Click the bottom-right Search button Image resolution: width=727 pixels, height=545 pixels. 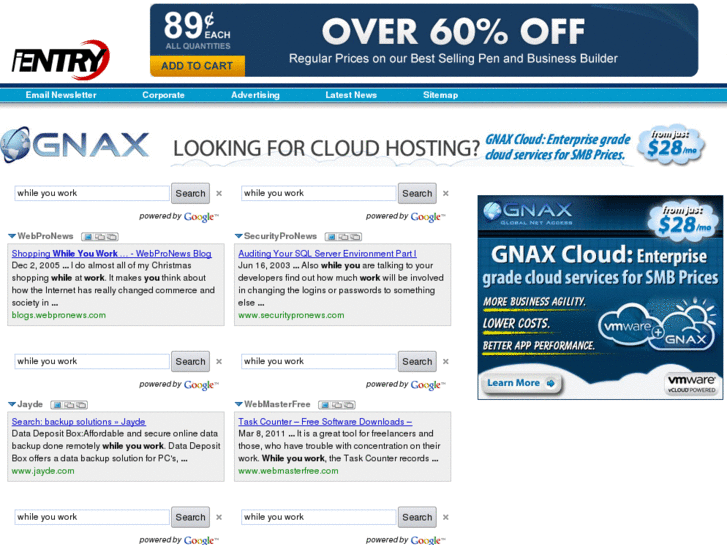(417, 517)
